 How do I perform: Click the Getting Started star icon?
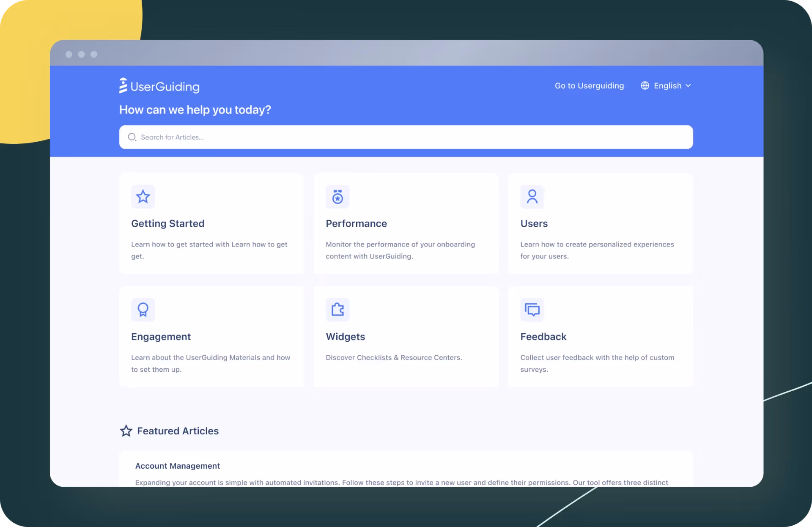click(x=143, y=197)
